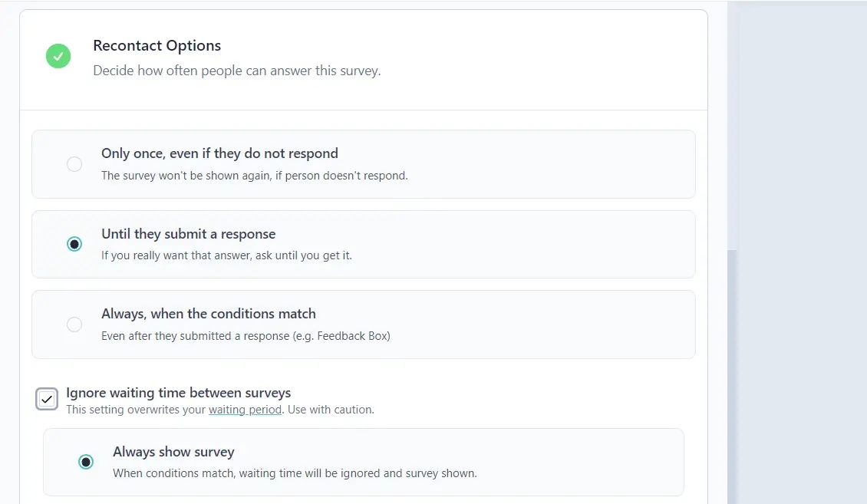Screen dimensions: 867x504
Task: Click the "Even after they submitted a response" description
Action: point(246,335)
